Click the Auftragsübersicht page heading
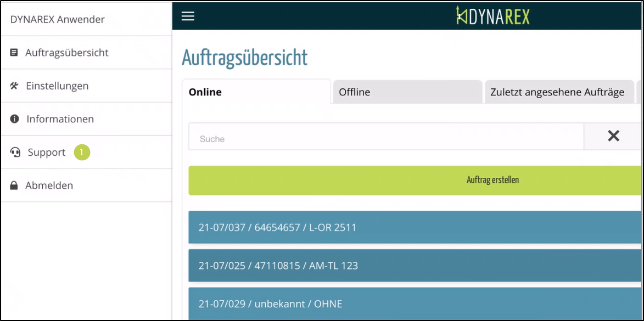 [x=244, y=58]
